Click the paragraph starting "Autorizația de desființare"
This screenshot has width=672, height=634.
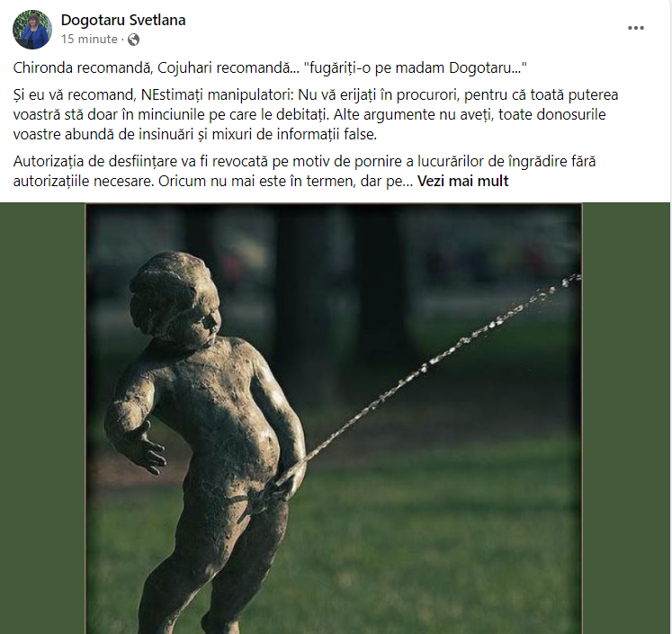pyautogui.click(x=304, y=172)
